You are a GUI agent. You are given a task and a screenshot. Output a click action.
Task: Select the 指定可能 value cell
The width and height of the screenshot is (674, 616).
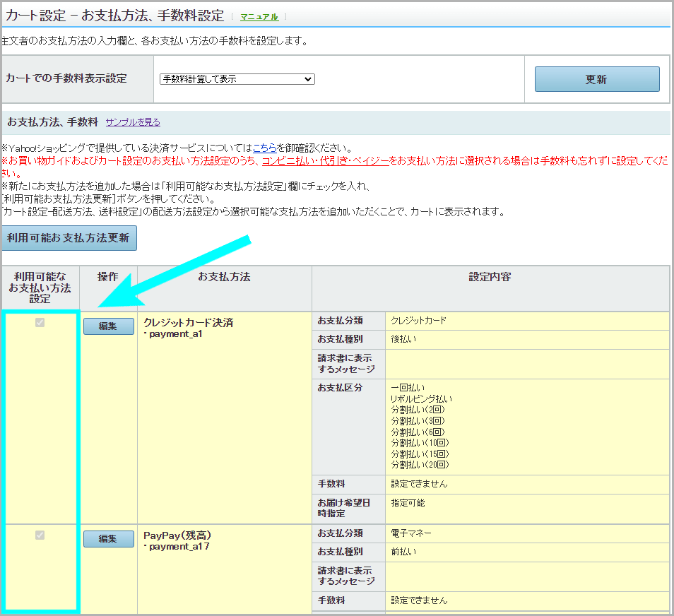tap(527, 509)
